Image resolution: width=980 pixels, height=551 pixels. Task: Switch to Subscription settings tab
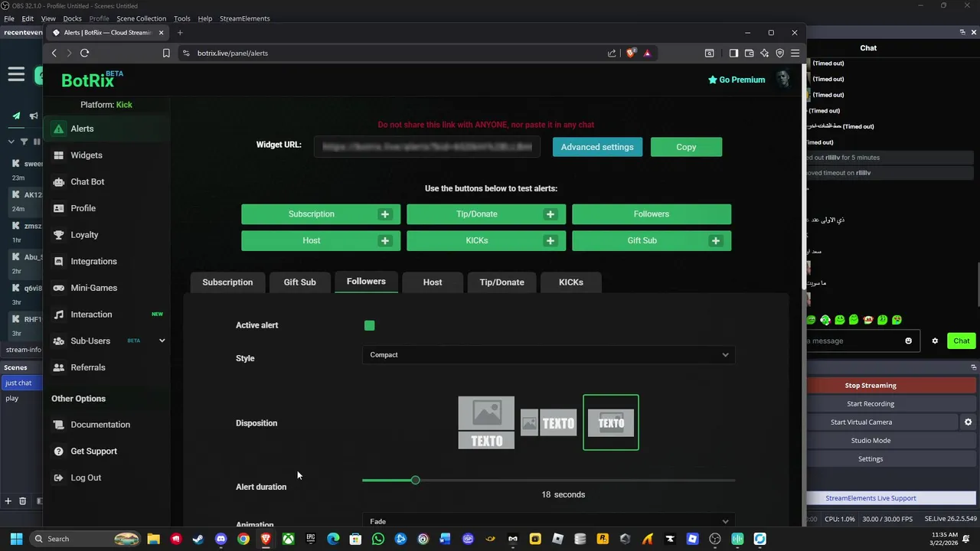coord(227,282)
